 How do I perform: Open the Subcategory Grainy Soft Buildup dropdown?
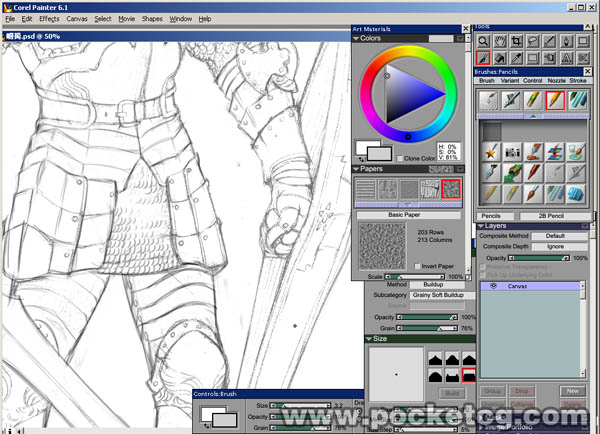click(442, 295)
